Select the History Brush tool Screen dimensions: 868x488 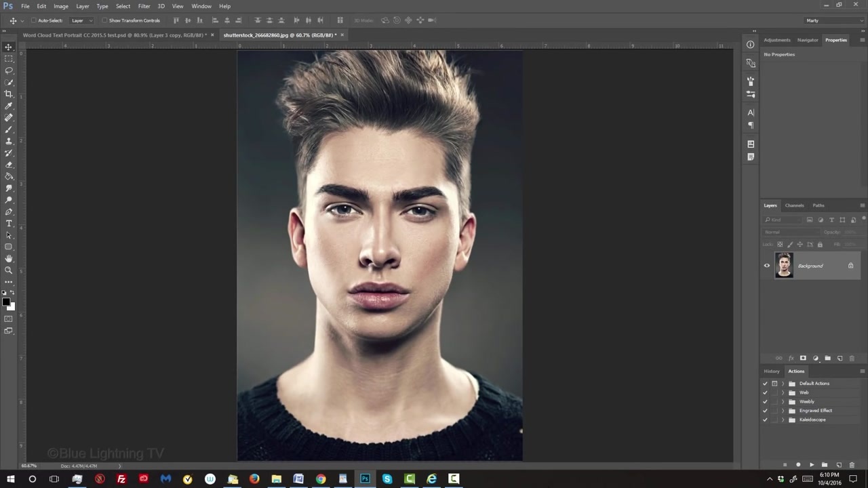[x=9, y=153]
